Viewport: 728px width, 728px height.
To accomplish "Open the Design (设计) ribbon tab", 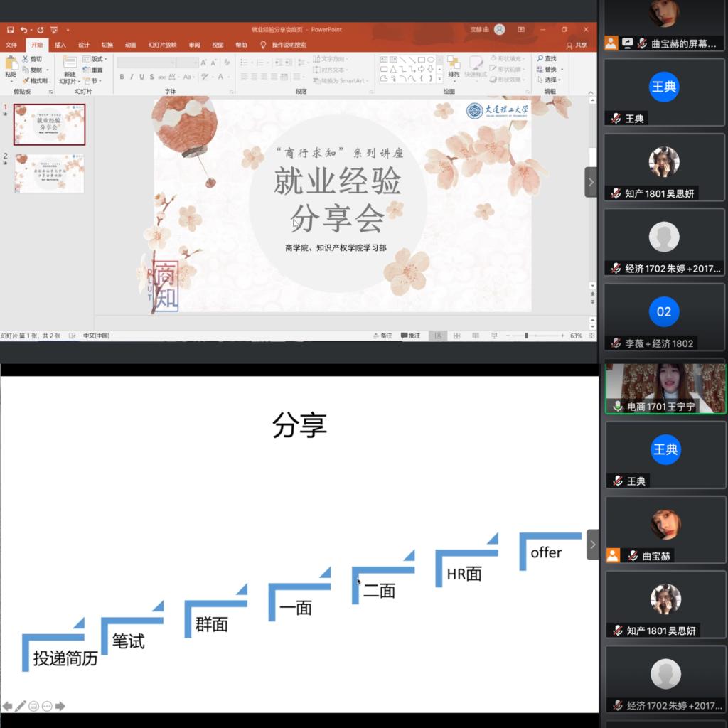I will (83, 45).
